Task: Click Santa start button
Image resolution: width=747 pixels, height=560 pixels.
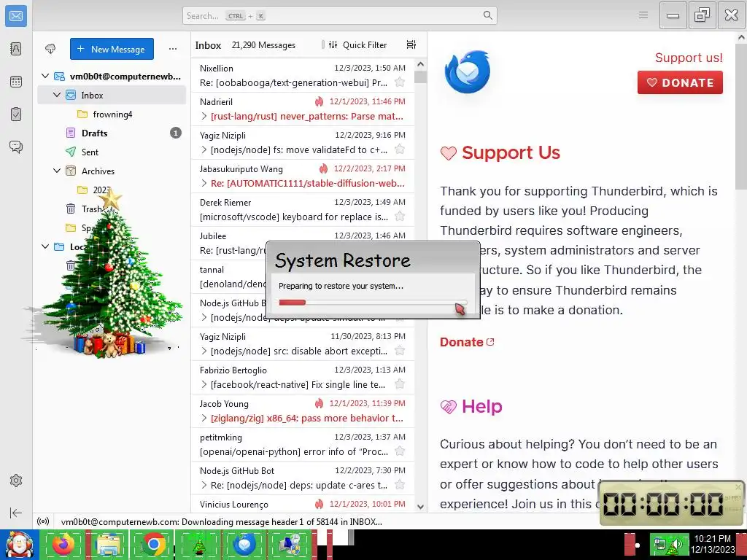Action: pyautogui.click(x=20, y=544)
